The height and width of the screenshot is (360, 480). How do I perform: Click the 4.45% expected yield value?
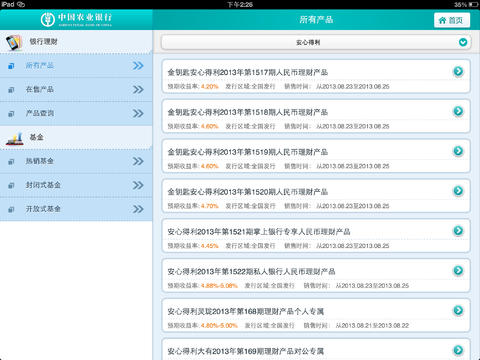pyautogui.click(x=210, y=246)
